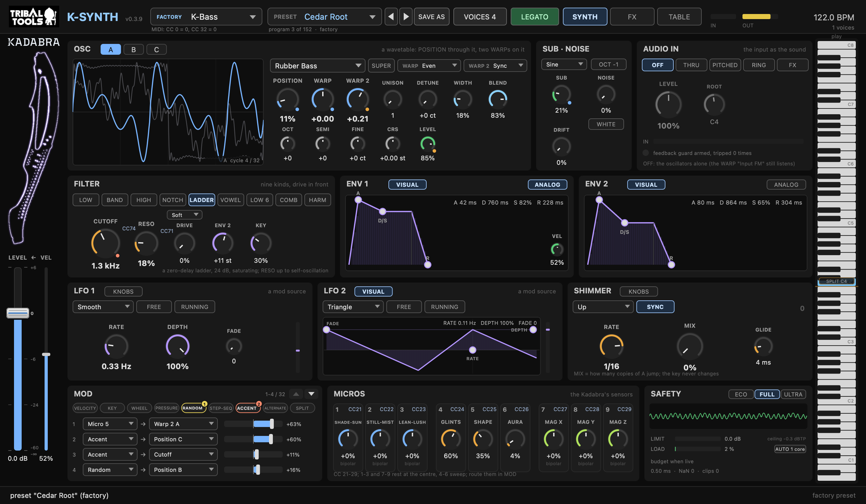Click the ULTRA safety mode button
Screen dimensions: 866x504
pos(793,394)
